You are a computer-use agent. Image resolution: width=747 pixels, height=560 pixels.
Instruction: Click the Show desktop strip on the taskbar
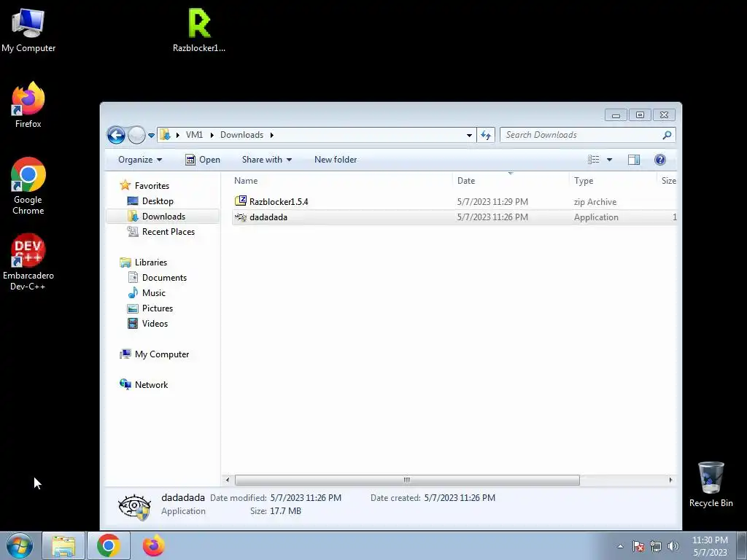tap(742, 545)
